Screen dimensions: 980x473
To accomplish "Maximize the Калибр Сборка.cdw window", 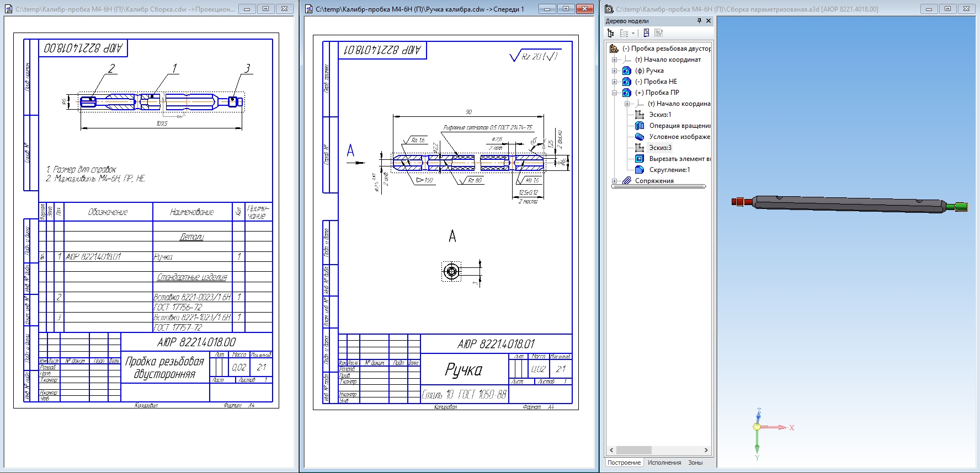I will tap(265, 9).
